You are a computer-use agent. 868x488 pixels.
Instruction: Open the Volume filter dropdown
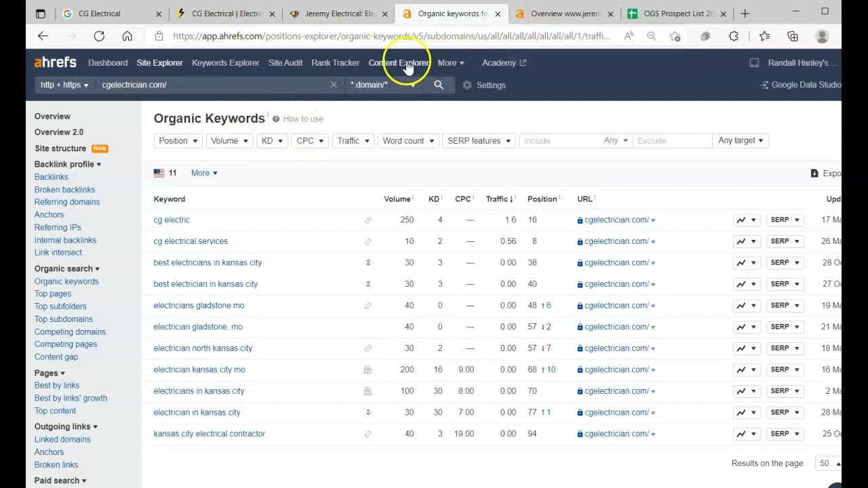tap(229, 140)
